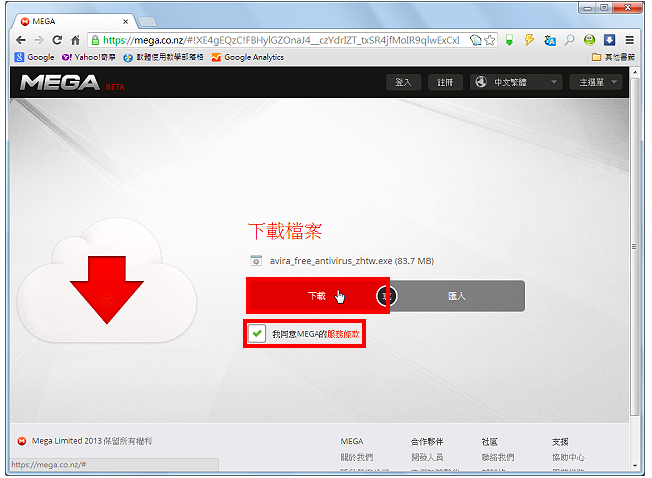Image resolution: width=652 pixels, height=478 pixels.
Task: Click the circular icon between download and import
Action: coord(387,296)
